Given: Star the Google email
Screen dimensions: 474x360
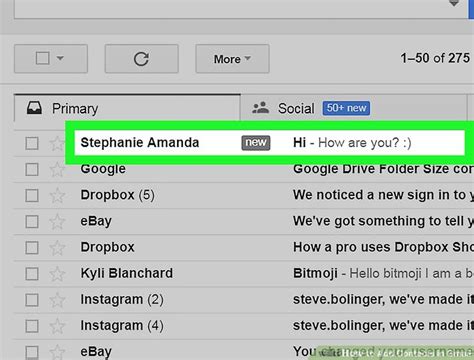Looking at the screenshot, I should click(x=57, y=169).
